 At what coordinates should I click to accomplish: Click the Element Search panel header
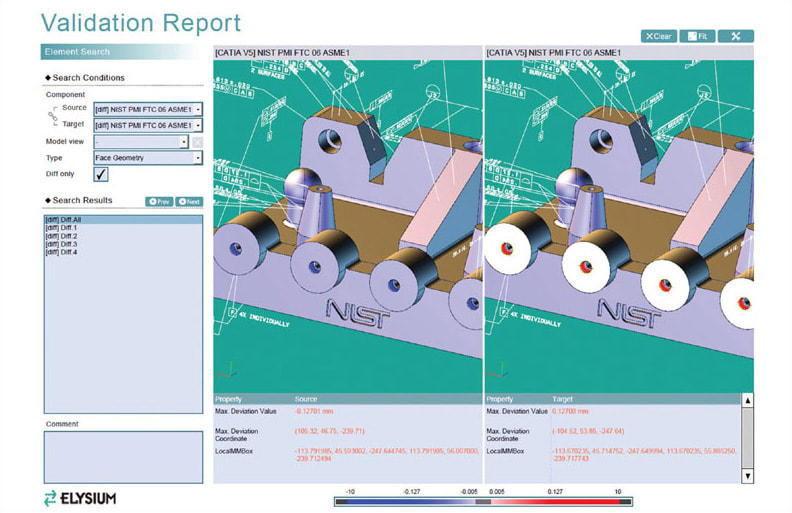click(x=121, y=52)
